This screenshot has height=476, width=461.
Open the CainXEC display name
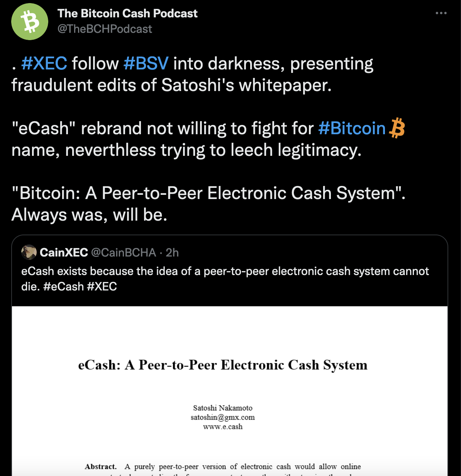coord(64,253)
